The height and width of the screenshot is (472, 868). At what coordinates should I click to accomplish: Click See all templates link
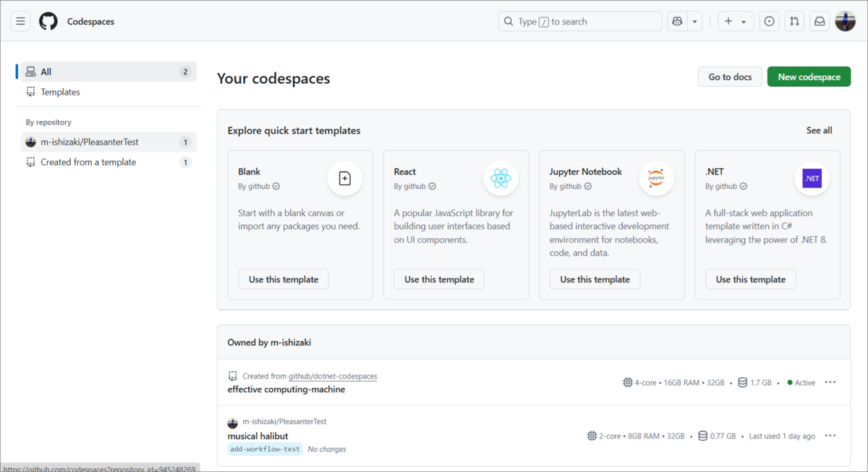click(819, 130)
